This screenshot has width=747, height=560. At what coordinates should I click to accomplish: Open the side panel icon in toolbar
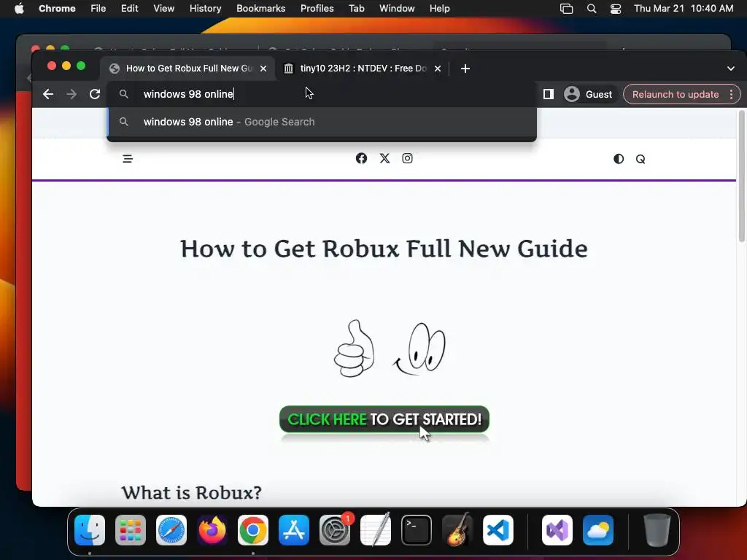pos(549,94)
